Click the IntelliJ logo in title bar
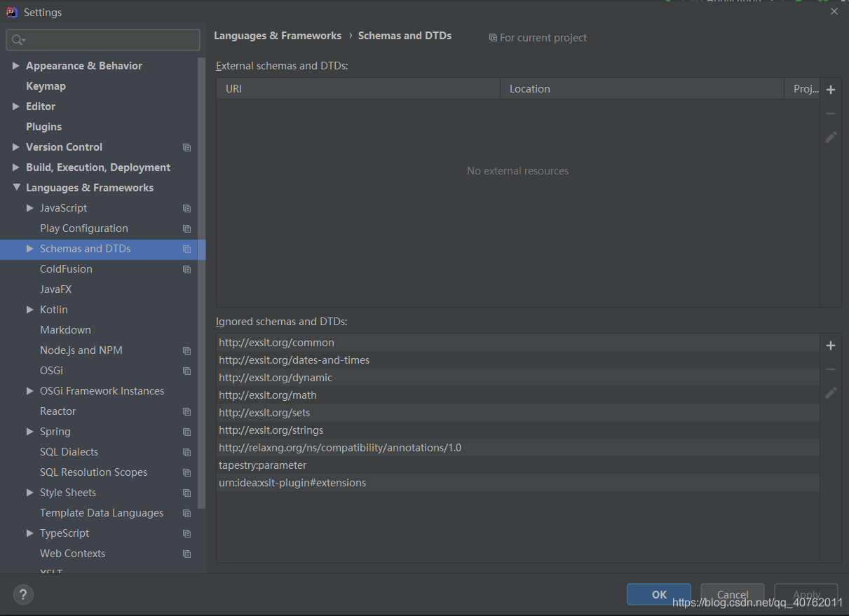The width and height of the screenshot is (849, 616). 12,12
